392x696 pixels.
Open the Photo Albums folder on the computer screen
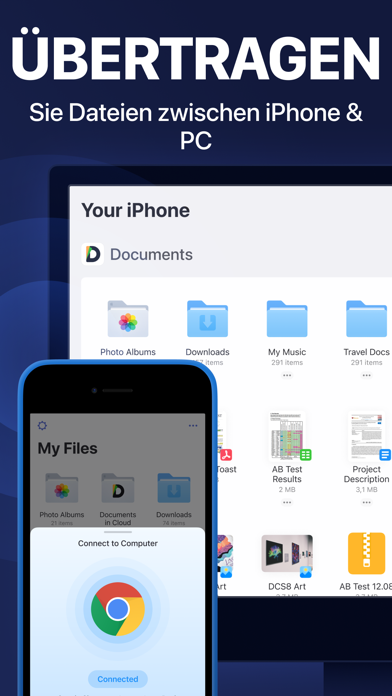click(x=128, y=319)
